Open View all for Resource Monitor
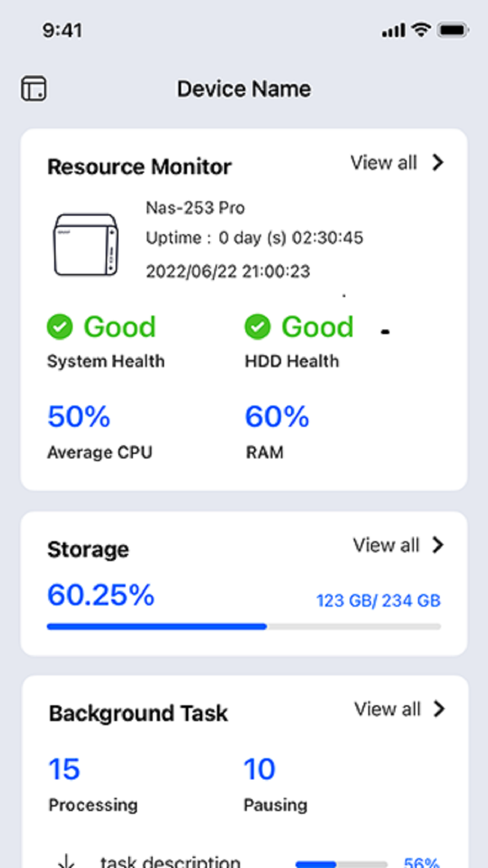Viewport: 488px width, 868px height. click(x=384, y=163)
